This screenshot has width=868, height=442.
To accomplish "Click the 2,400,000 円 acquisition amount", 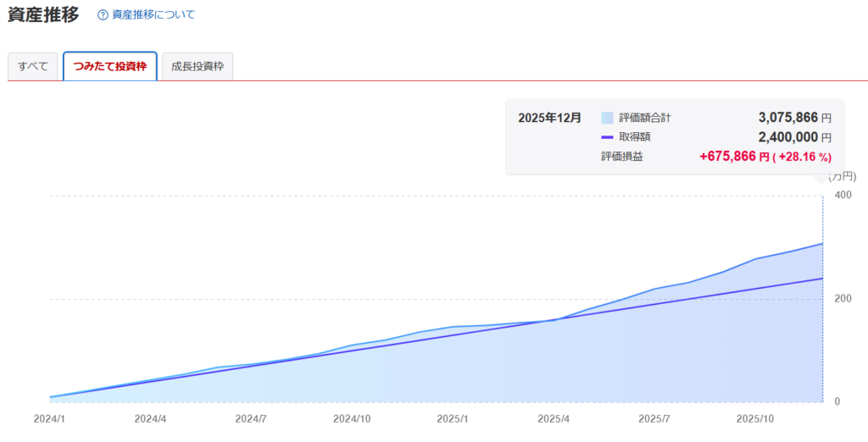I will [793, 137].
